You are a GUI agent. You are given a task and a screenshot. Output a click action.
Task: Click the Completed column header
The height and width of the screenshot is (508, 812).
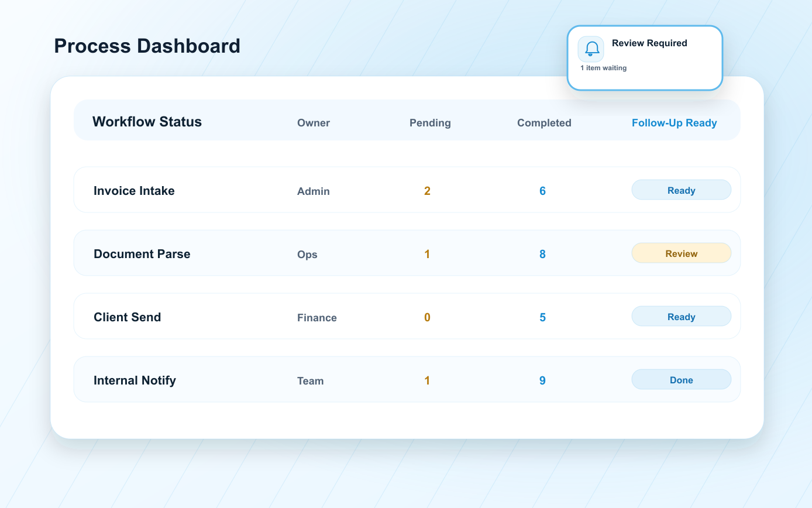point(544,123)
